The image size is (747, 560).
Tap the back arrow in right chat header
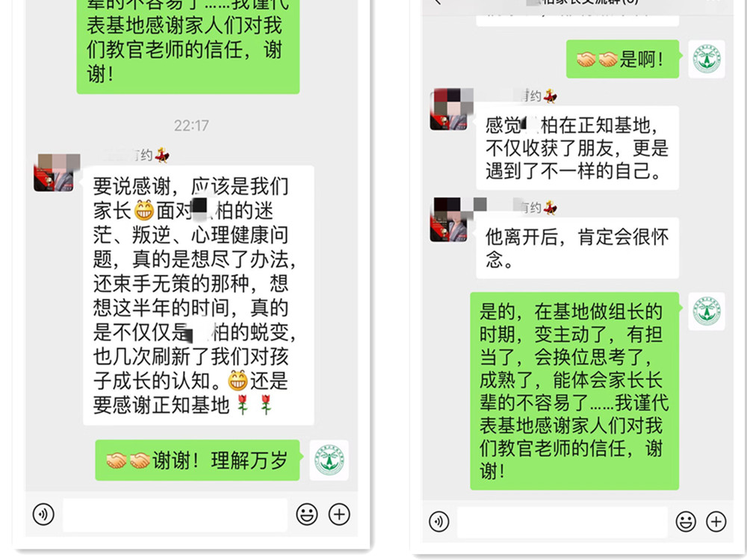click(438, 2)
